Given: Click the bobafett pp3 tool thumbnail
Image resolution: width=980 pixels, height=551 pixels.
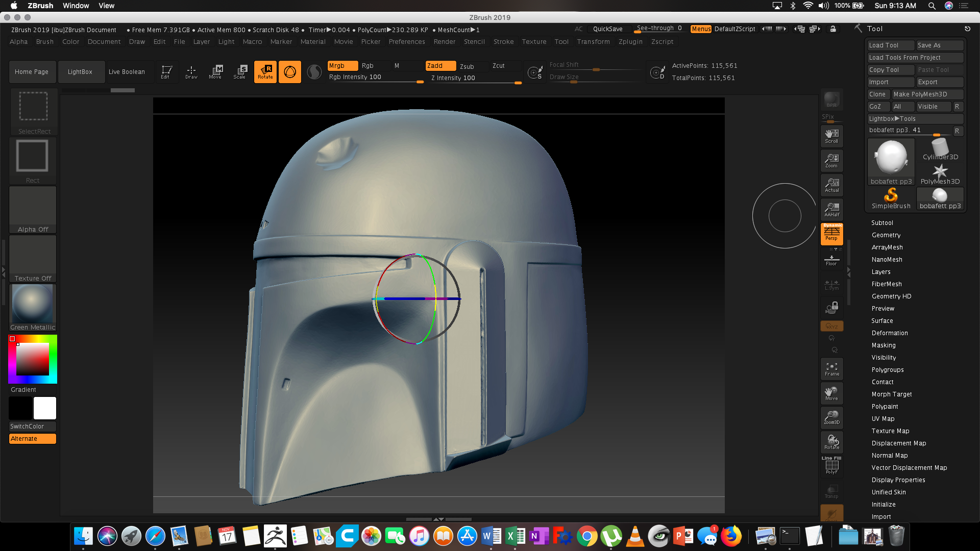Looking at the screenshot, I should click(891, 162).
